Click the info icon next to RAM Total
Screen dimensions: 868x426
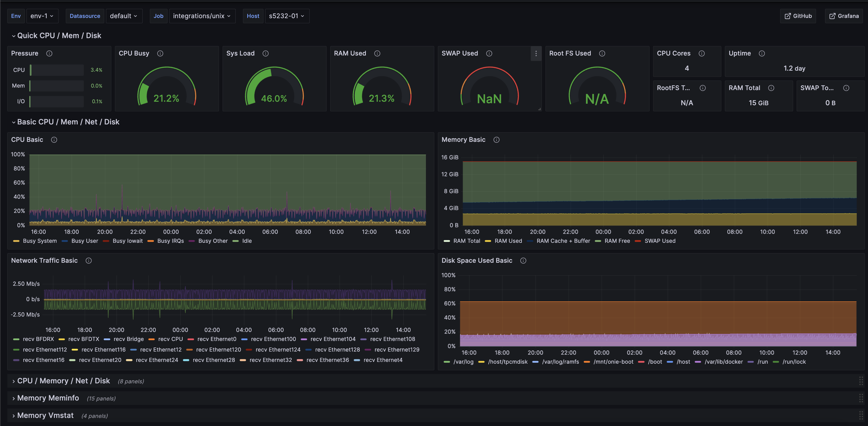pyautogui.click(x=771, y=88)
